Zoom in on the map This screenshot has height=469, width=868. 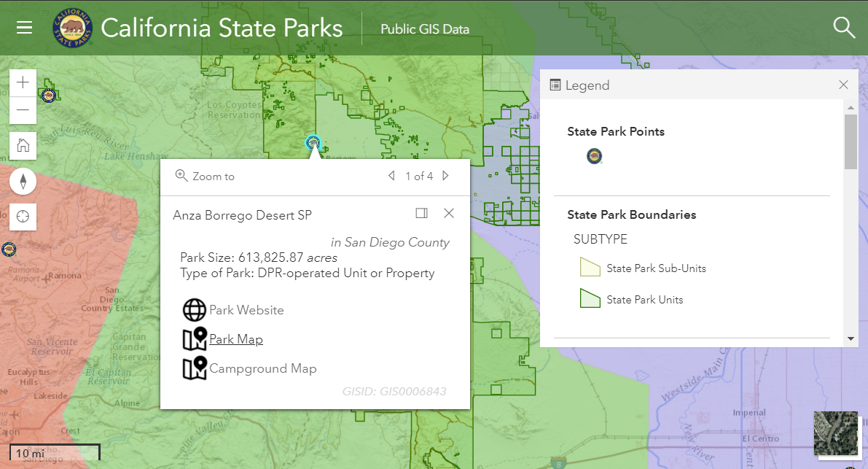point(23,82)
